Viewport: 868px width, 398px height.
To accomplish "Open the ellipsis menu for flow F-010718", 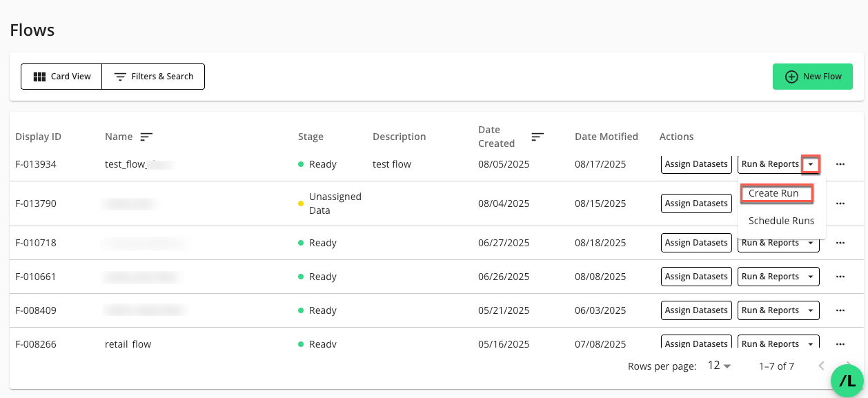I will 840,242.
